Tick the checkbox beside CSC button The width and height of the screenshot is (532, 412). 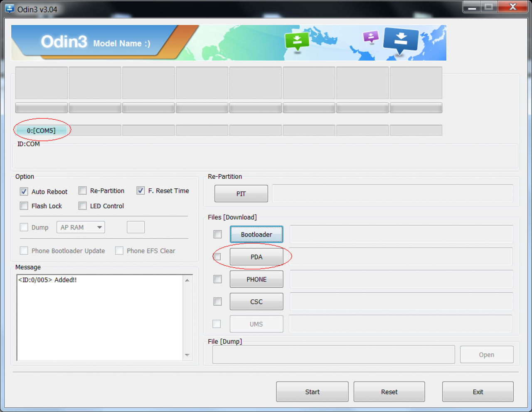pyautogui.click(x=217, y=301)
